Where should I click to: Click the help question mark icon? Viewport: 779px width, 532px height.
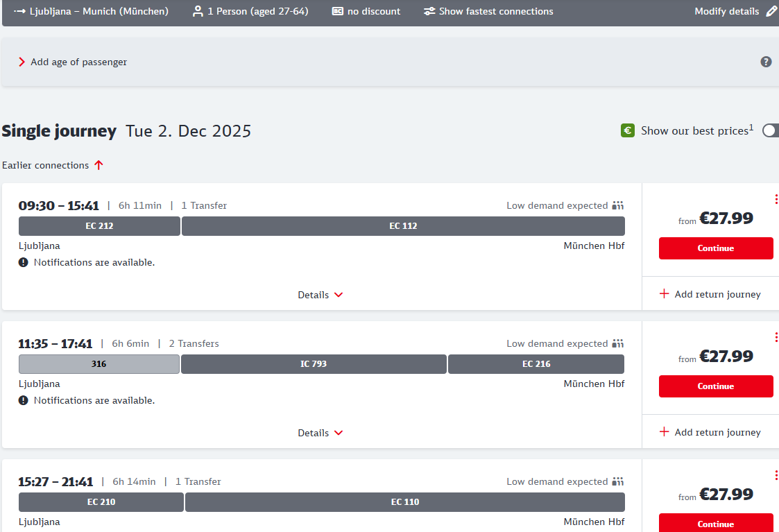pyautogui.click(x=766, y=62)
